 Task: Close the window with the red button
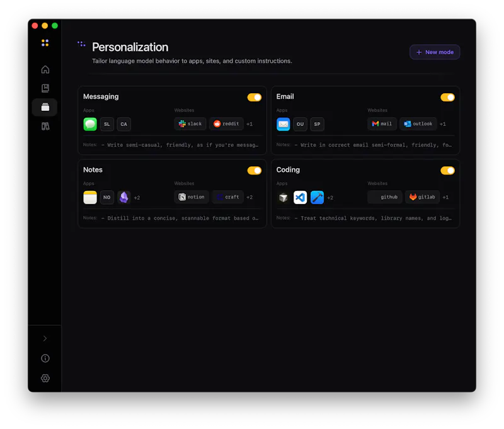click(x=35, y=26)
